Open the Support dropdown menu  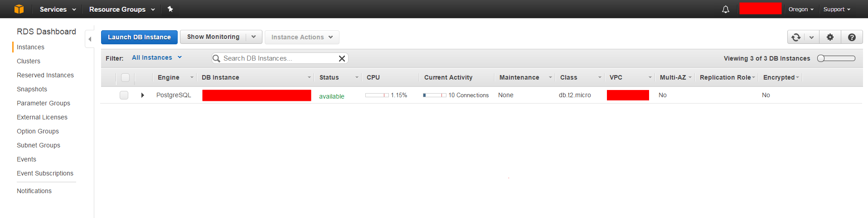click(x=837, y=9)
